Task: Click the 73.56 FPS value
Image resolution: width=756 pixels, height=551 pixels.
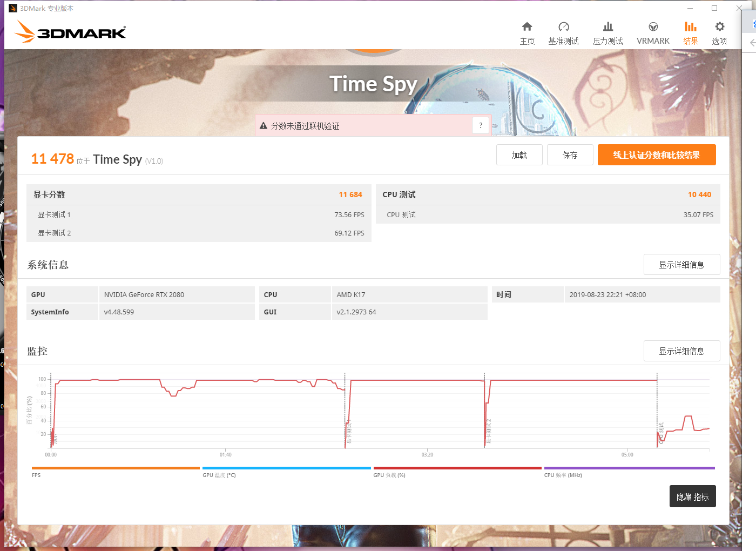Action: (x=349, y=214)
